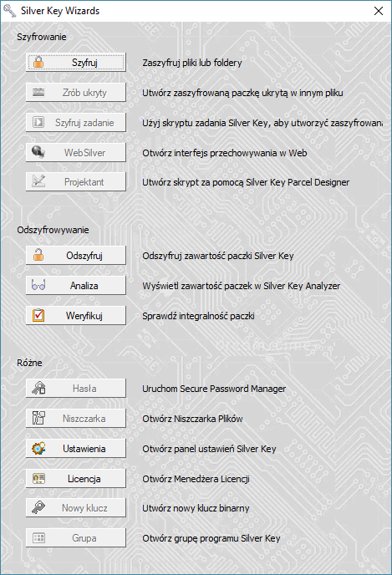Click the gear icon on Ustawienia

pyautogui.click(x=38, y=448)
